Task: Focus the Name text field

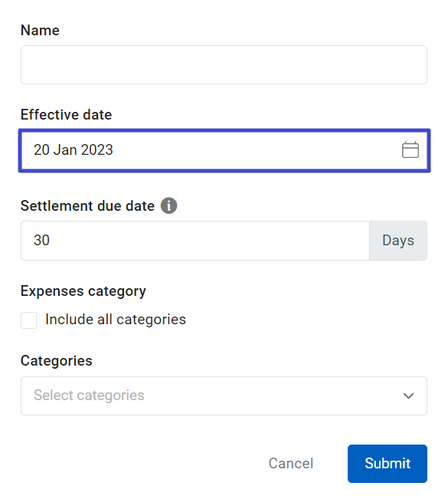Action: 224,65
